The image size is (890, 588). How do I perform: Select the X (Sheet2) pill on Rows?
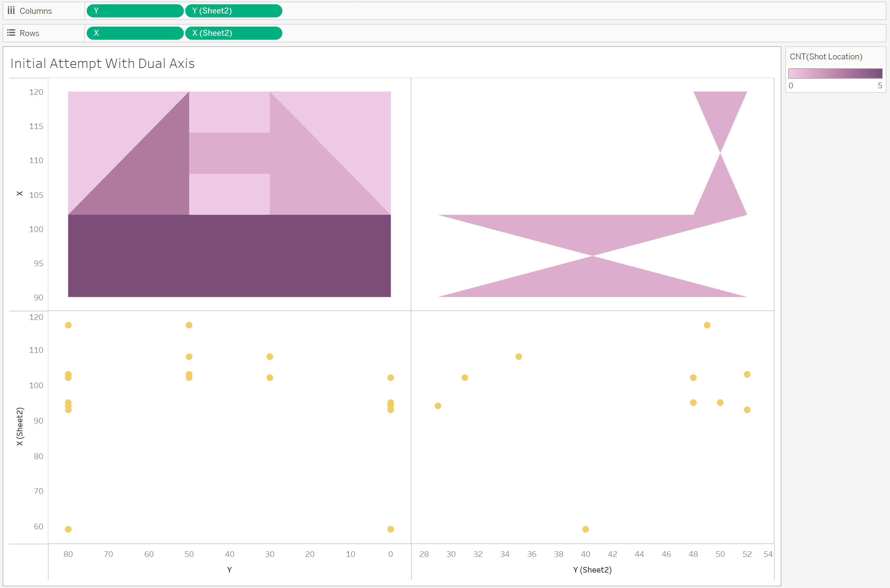[233, 33]
